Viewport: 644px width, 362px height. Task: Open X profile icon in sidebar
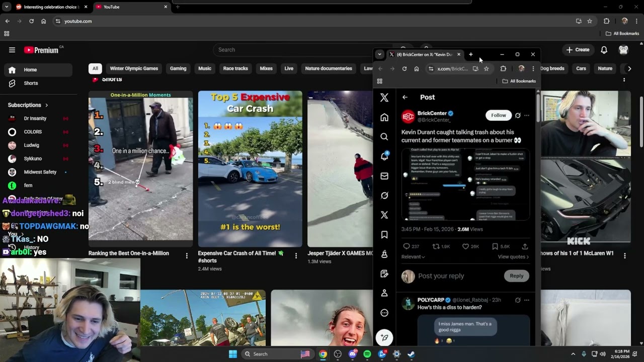tap(384, 293)
